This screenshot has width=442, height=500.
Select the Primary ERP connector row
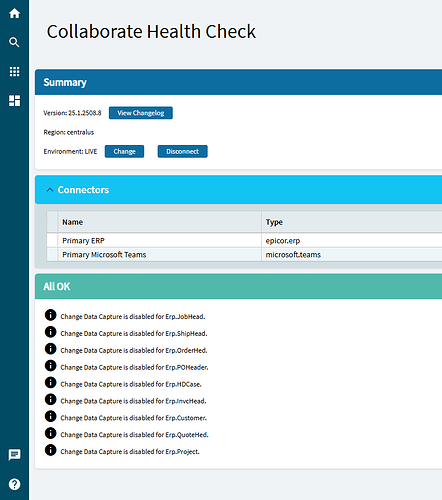pos(244,240)
